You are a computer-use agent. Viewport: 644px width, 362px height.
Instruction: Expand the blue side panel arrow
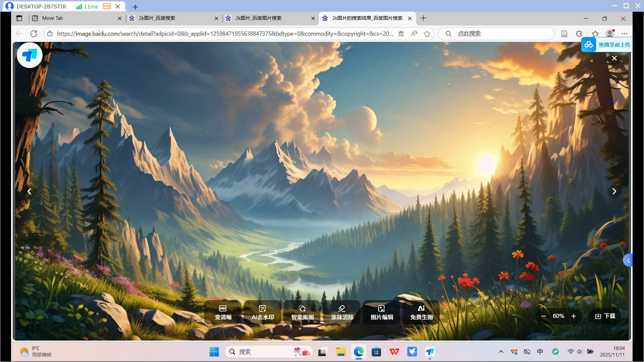click(628, 260)
